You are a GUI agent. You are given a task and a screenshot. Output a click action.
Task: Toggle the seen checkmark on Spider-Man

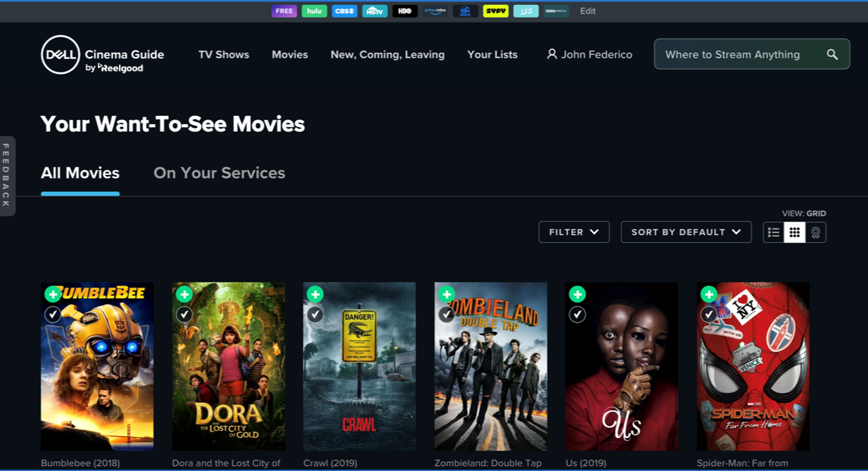click(709, 314)
